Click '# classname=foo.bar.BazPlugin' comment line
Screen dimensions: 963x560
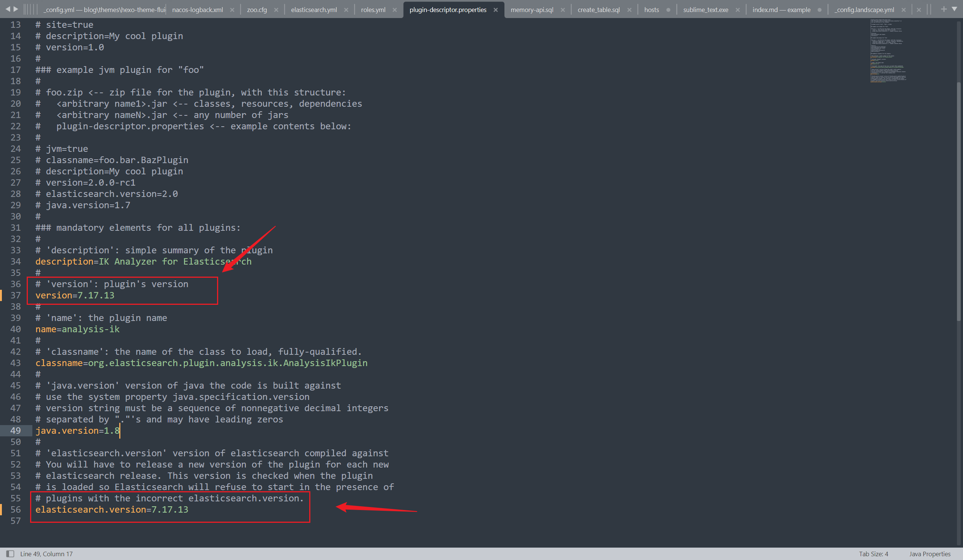click(x=112, y=160)
